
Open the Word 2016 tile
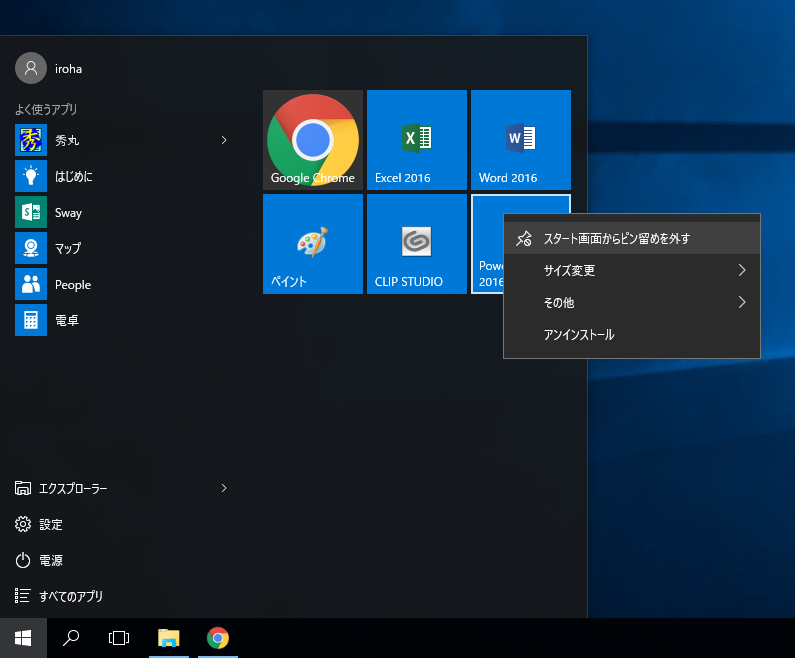[x=520, y=140]
